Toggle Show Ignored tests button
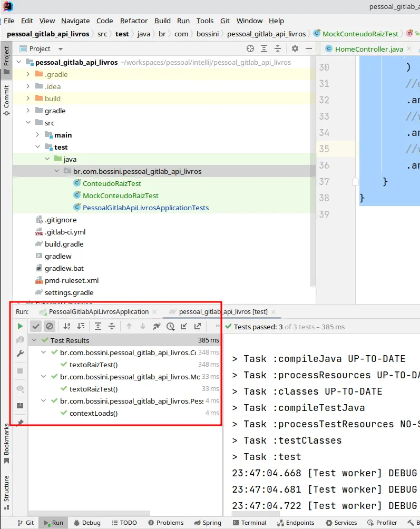This screenshot has width=420, height=529. click(x=50, y=326)
